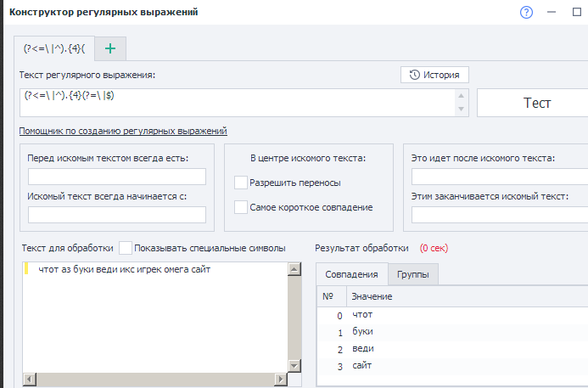Enable Самое короткое совпадение checkbox

tap(241, 207)
